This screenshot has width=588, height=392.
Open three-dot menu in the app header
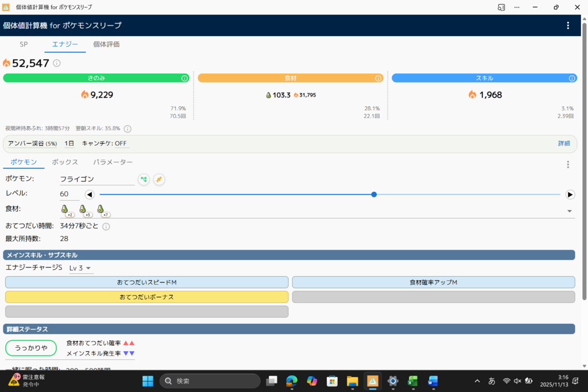point(568,25)
